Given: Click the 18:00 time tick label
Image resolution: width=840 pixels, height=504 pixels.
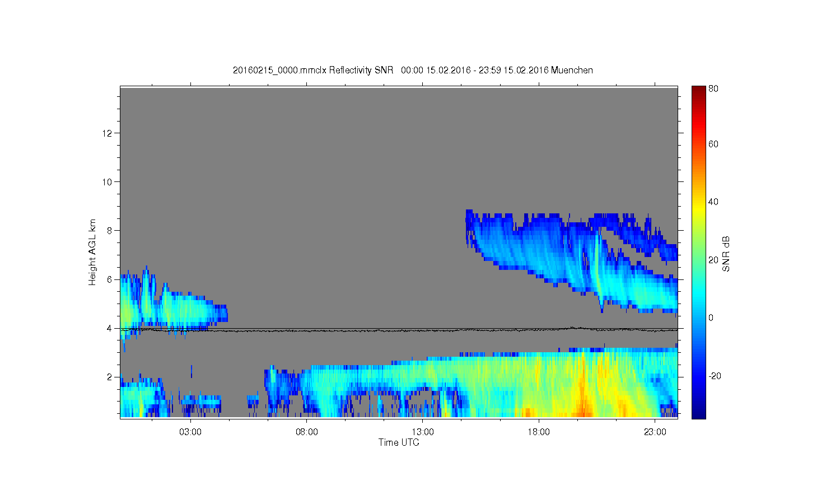Looking at the screenshot, I should coord(539,432).
